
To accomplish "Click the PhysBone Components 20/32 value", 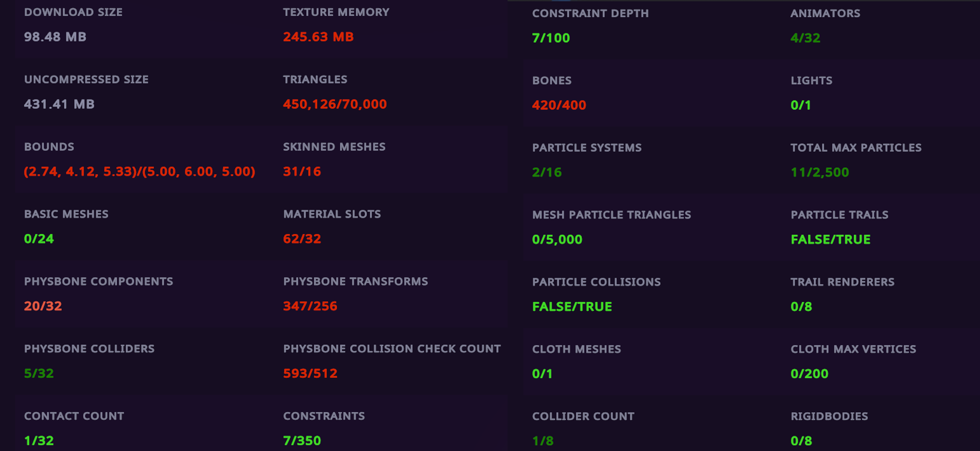I will 43,306.
